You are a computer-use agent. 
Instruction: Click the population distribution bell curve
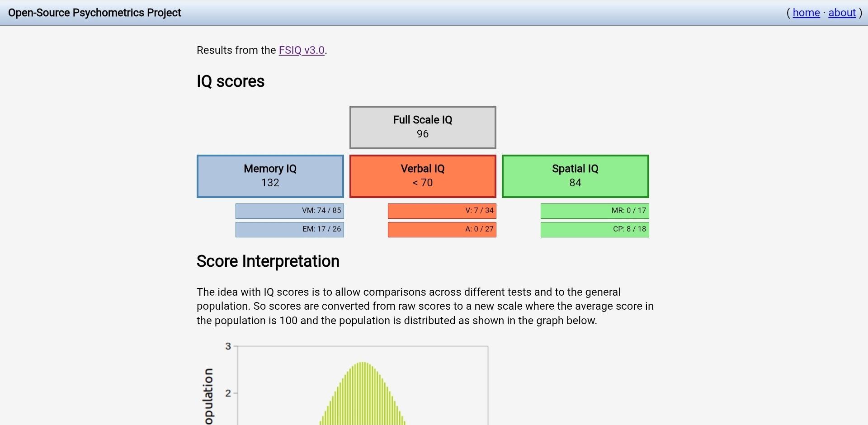pos(363,398)
